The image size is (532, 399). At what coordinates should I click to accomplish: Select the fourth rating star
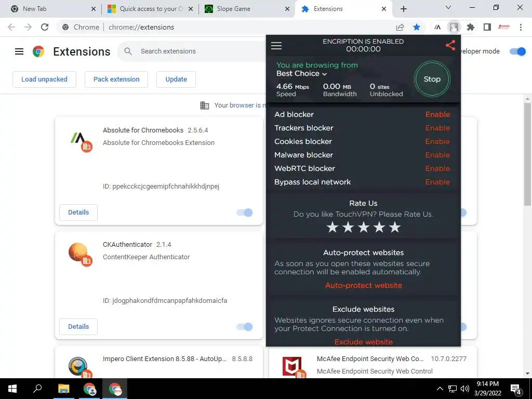point(379,227)
